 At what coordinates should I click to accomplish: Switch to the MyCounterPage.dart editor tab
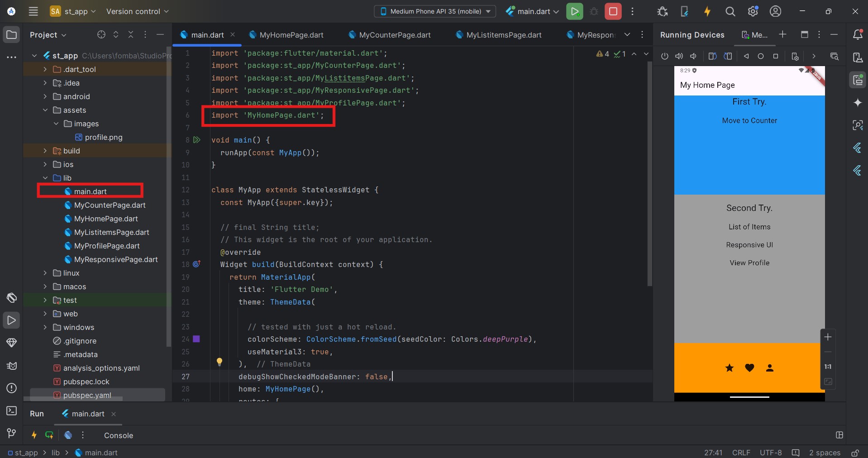[394, 35]
